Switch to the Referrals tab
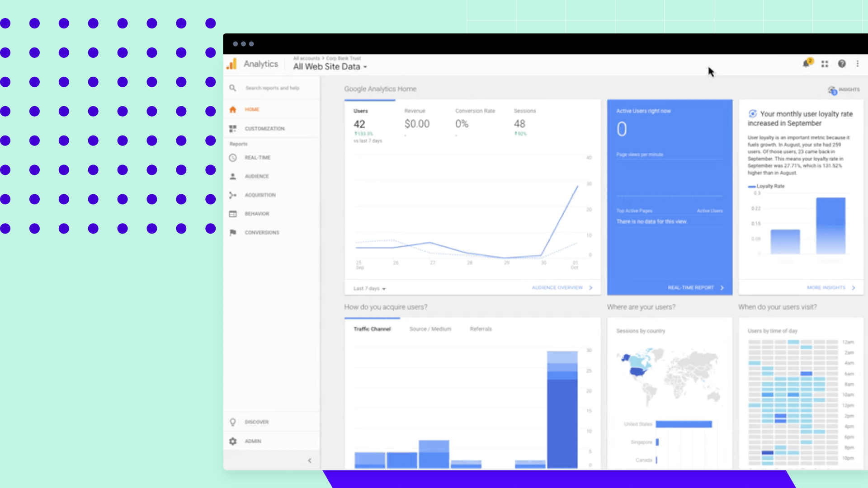868x488 pixels. tap(480, 329)
